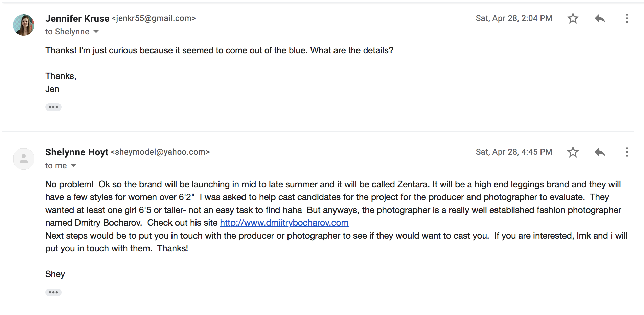
Task: Click sender name Shelynne Hoyt
Action: coord(77,152)
